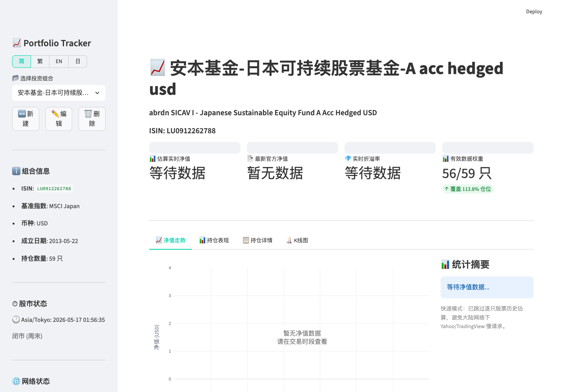Switch language to EN
Viewport: 565px width, 392px height.
59,62
